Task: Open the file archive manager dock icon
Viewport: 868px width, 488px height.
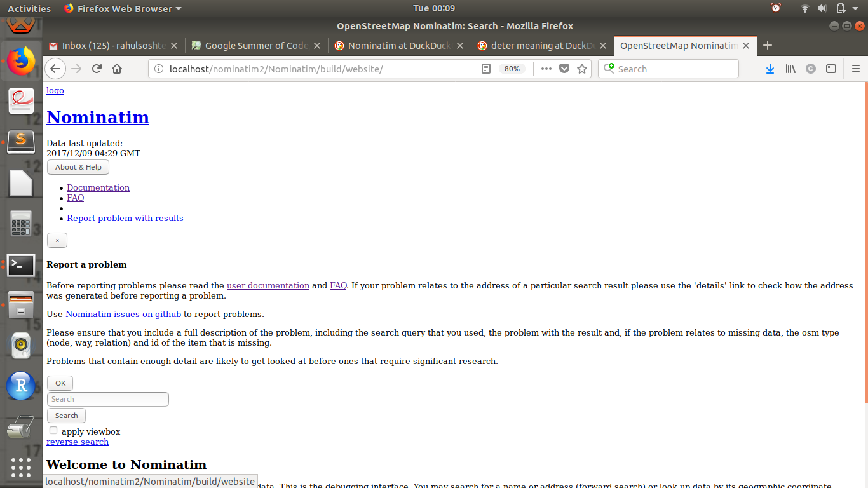Action: coord(21,306)
